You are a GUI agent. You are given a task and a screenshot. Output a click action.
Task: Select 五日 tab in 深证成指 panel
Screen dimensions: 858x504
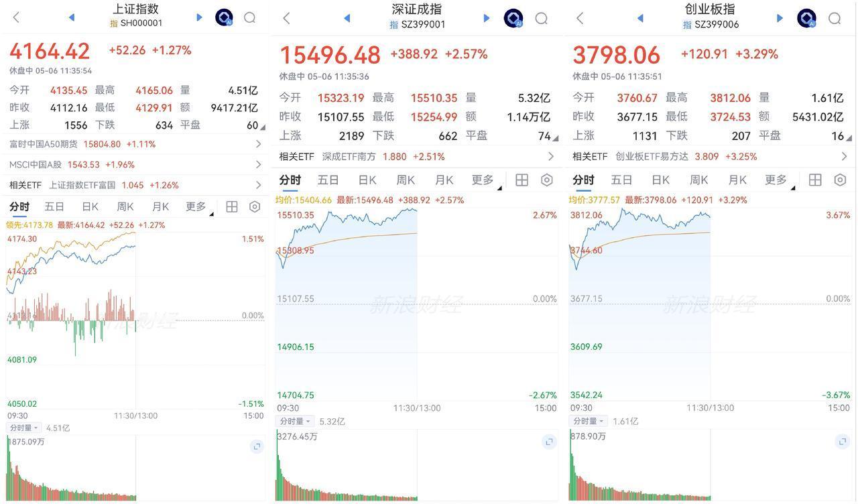click(328, 180)
